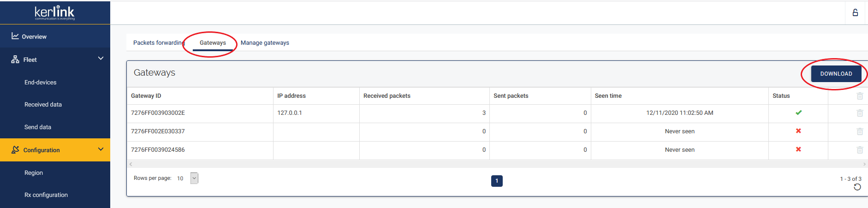Click the trash icon in table header

coord(860,96)
